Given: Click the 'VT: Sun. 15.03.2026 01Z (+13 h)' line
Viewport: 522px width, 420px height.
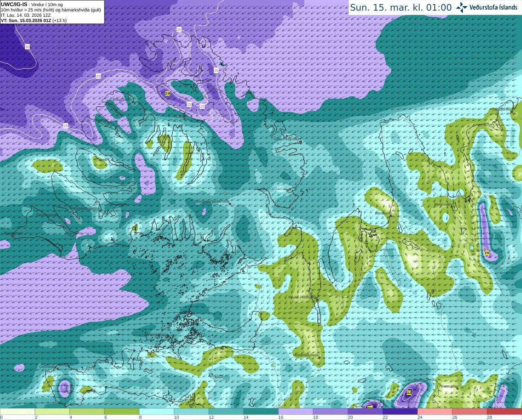Looking at the screenshot, I should click(33, 20).
